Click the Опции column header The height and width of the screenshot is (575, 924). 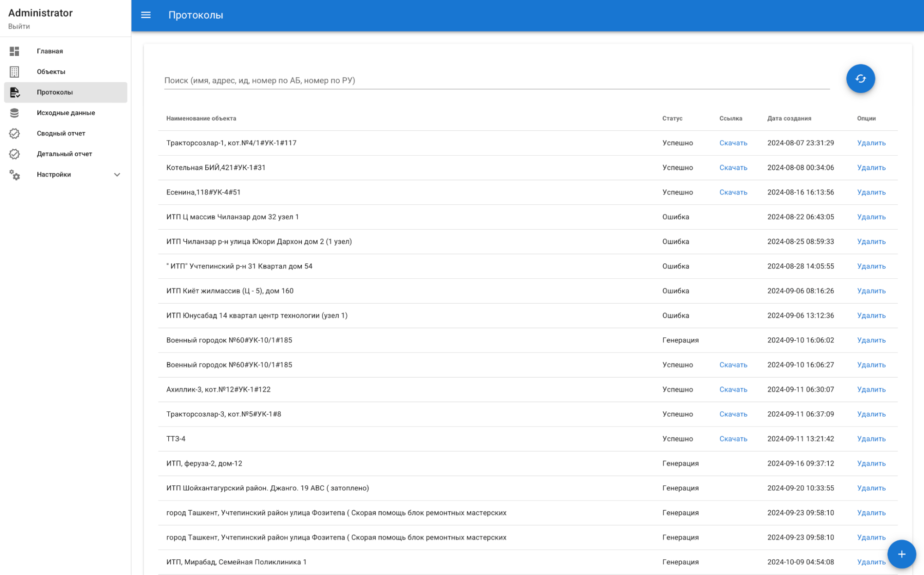pyautogui.click(x=866, y=118)
